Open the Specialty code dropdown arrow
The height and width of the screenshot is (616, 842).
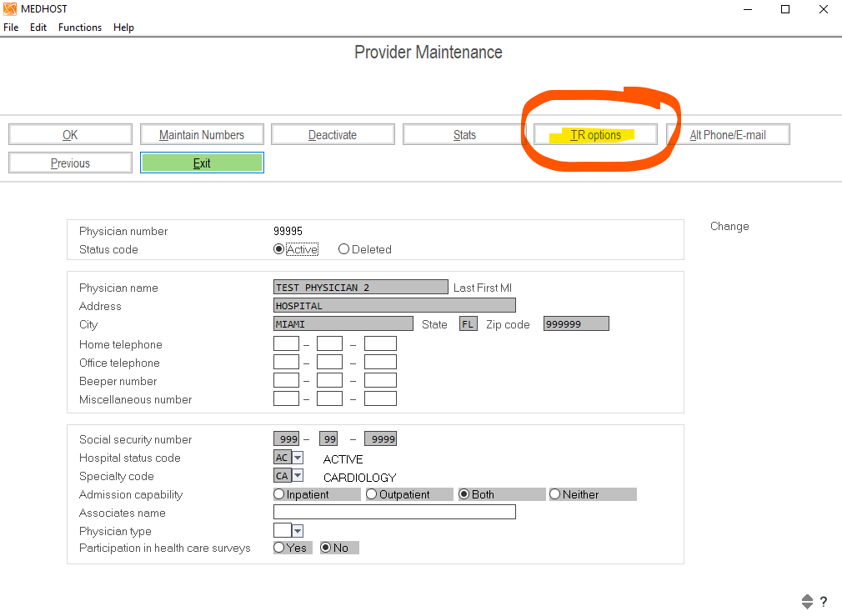[298, 476]
